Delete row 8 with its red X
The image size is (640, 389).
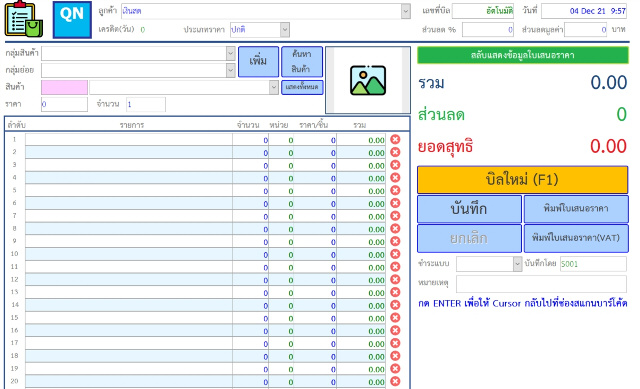pyautogui.click(x=395, y=229)
